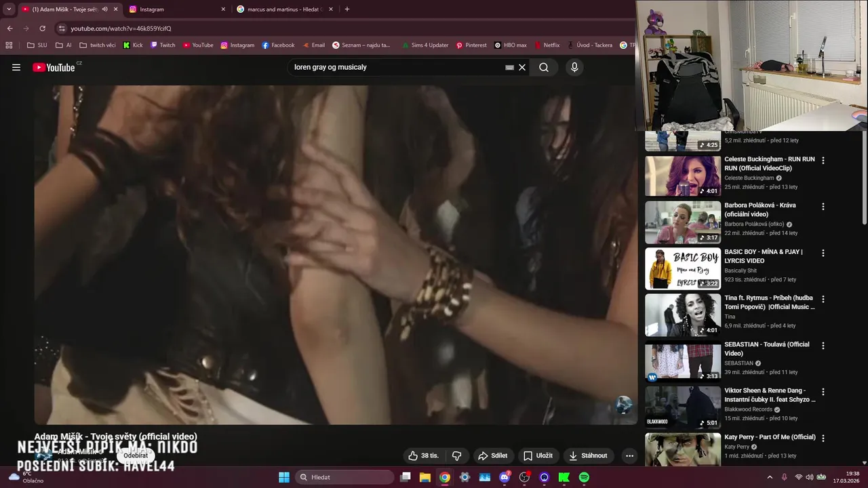Run search with the magnifier button
Viewport: 868px width, 488px height.
544,67
